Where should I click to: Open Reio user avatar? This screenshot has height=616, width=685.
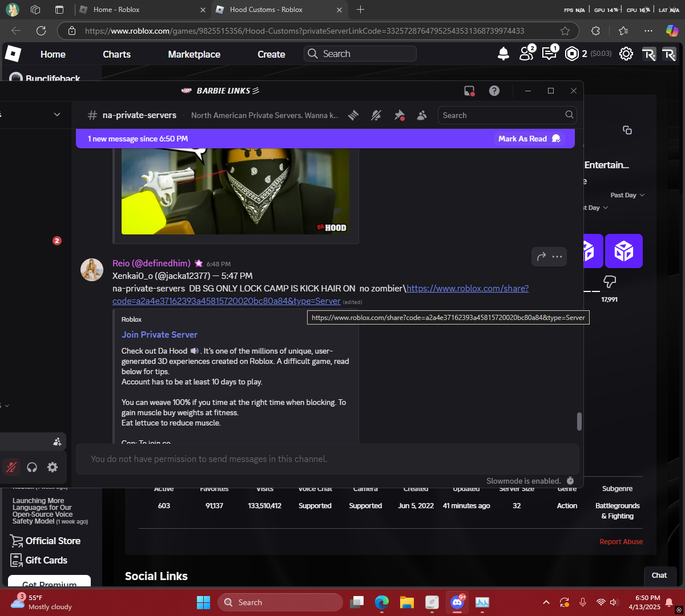(x=92, y=270)
